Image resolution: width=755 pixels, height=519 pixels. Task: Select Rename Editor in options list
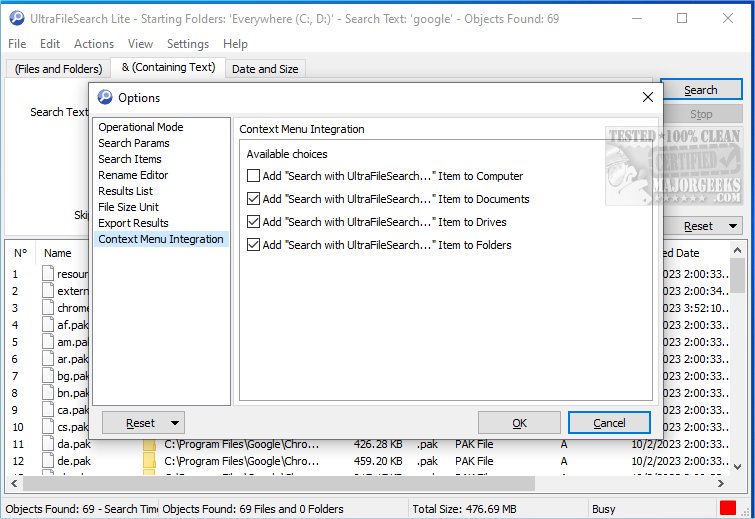coord(133,175)
